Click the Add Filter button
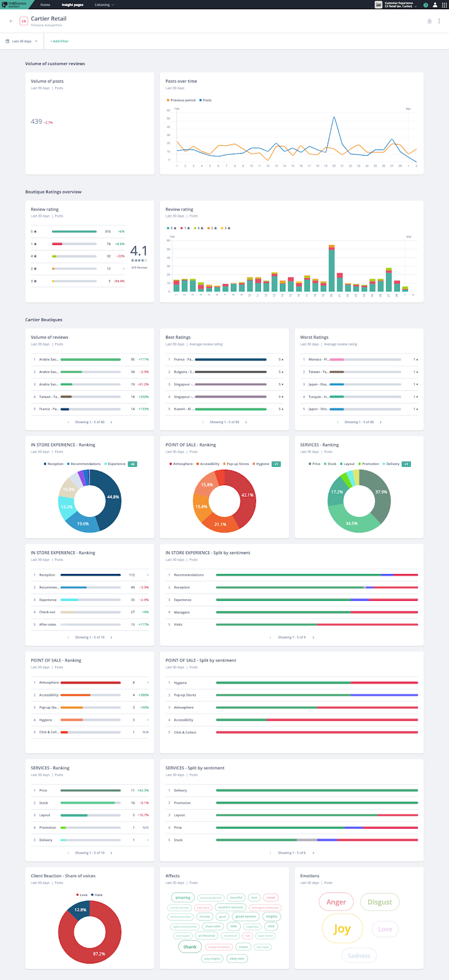 59,41
